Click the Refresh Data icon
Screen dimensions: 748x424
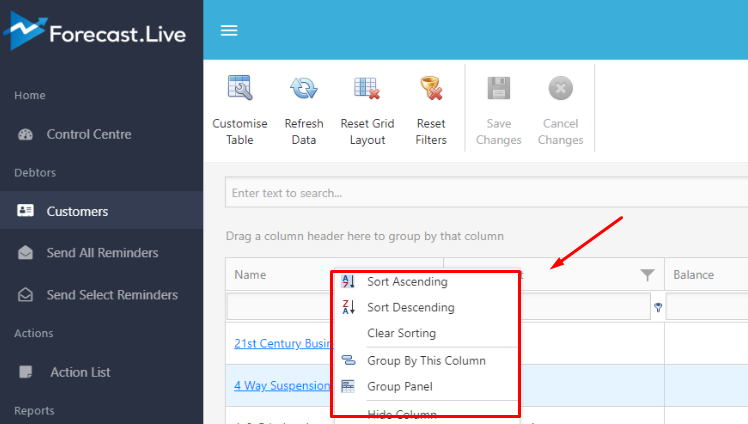point(304,88)
